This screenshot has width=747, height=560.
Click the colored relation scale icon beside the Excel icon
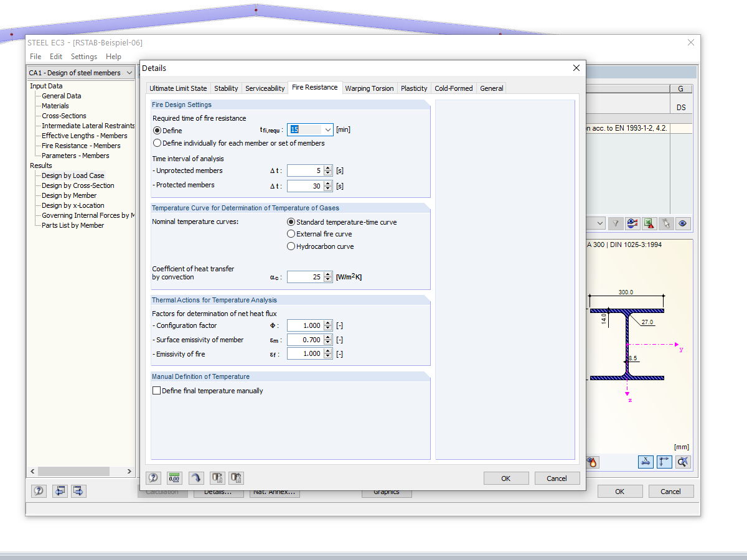[632, 223]
